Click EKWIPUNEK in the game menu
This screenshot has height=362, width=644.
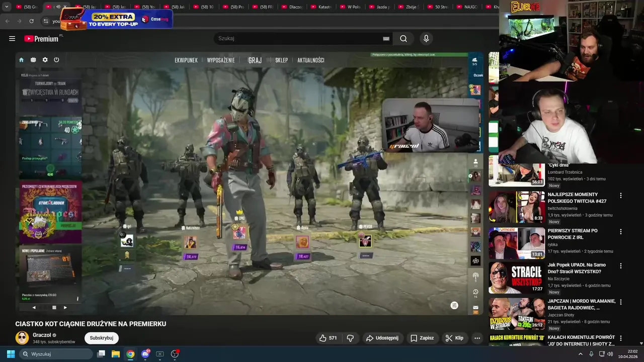[186, 60]
